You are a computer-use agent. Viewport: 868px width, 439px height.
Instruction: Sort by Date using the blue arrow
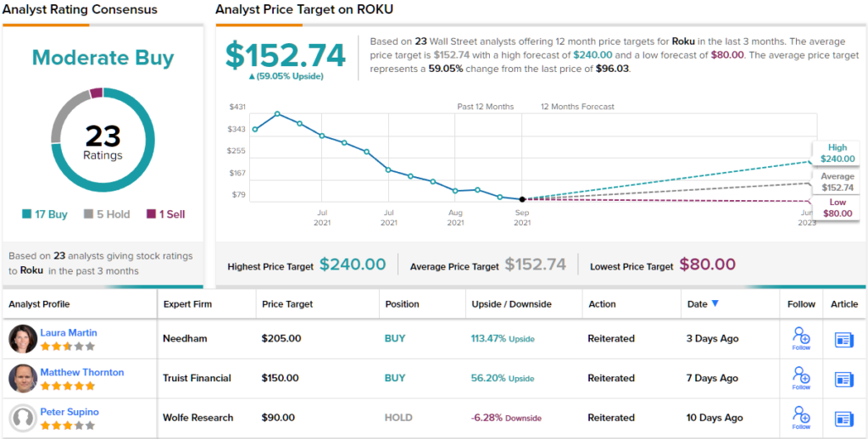[715, 303]
